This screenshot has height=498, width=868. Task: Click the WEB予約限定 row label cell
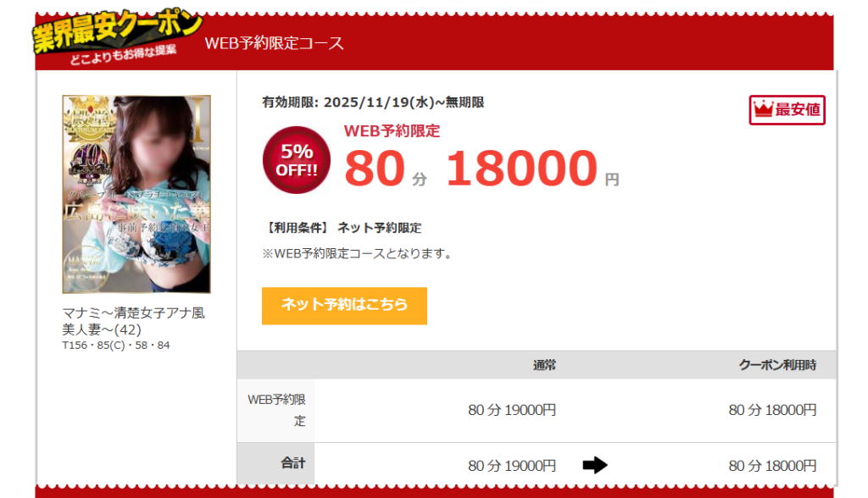click(275, 410)
